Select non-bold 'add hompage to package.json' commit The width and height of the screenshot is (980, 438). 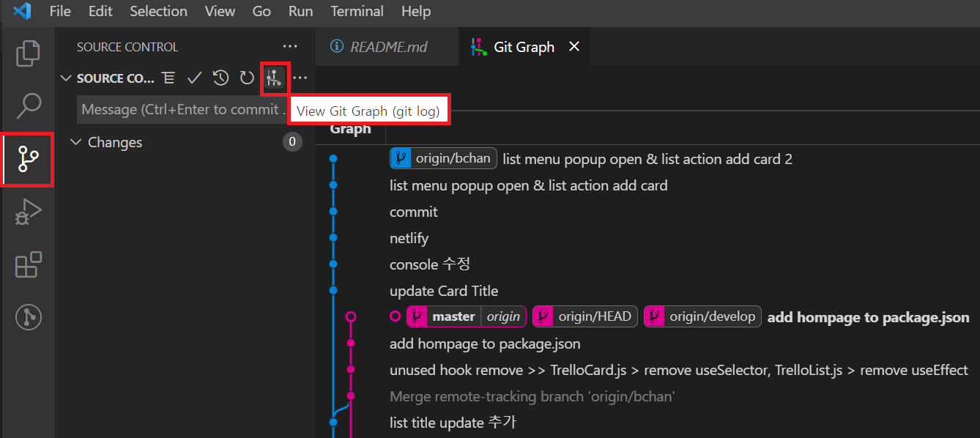pos(485,344)
